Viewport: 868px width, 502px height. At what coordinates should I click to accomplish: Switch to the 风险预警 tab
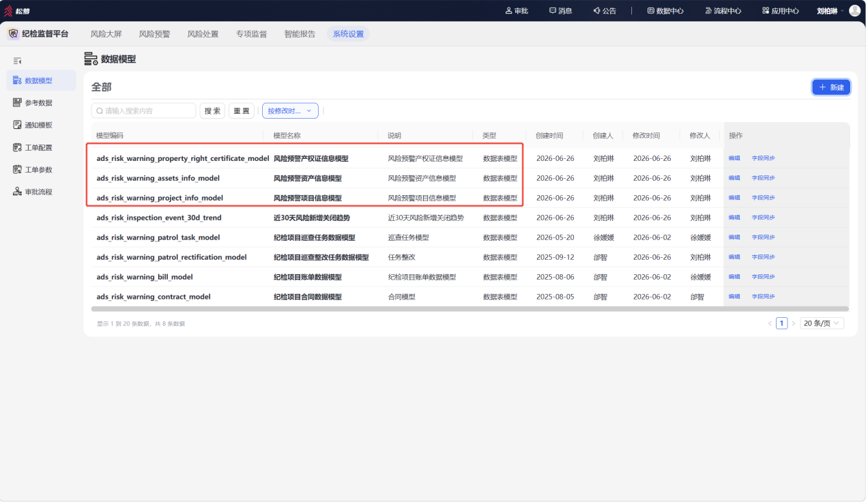154,33
